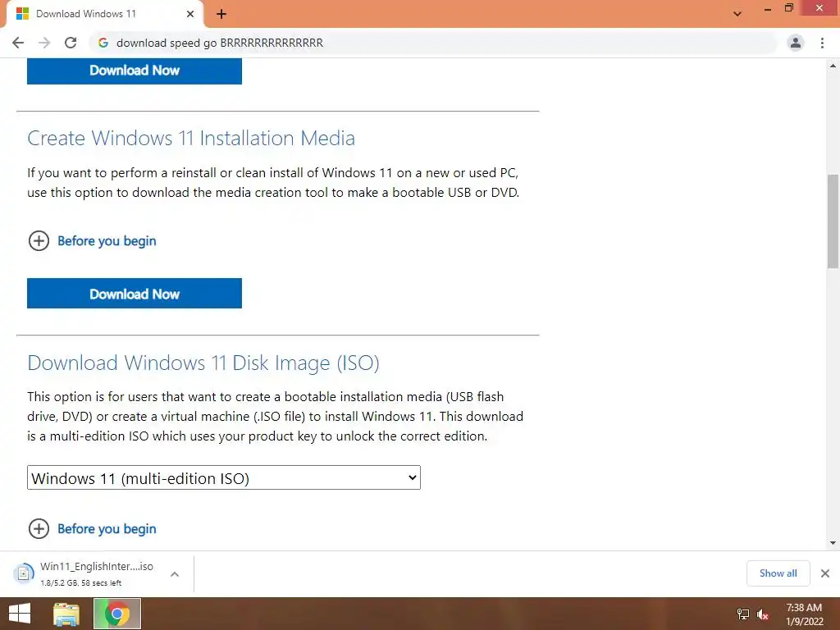Close the downloads bar
This screenshot has width=840, height=630.
(x=825, y=573)
